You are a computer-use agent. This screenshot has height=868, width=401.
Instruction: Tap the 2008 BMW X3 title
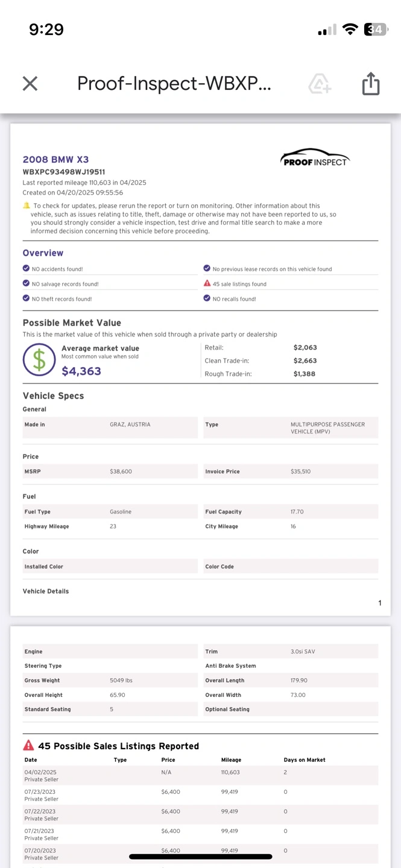point(55,160)
